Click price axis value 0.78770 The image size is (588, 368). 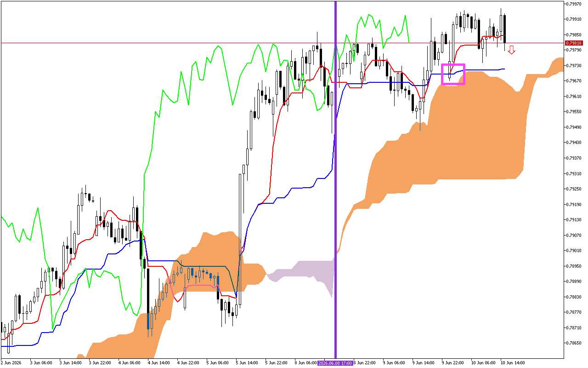[574, 312]
